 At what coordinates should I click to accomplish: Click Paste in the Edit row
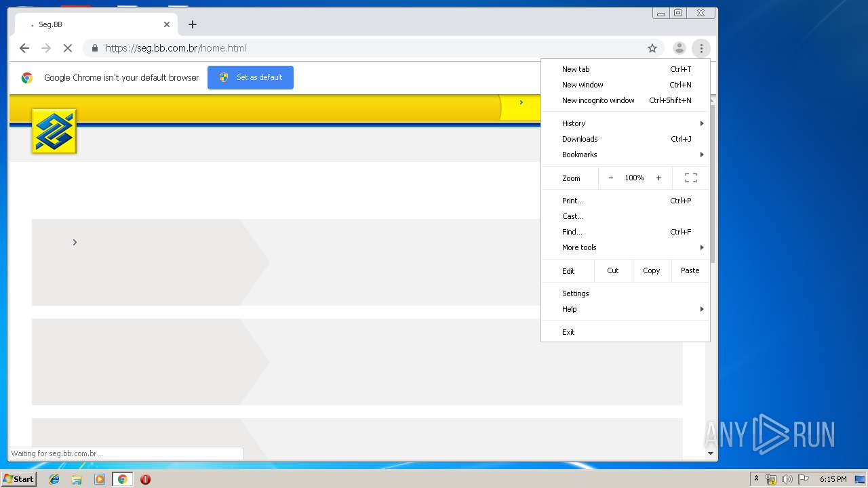click(690, 270)
